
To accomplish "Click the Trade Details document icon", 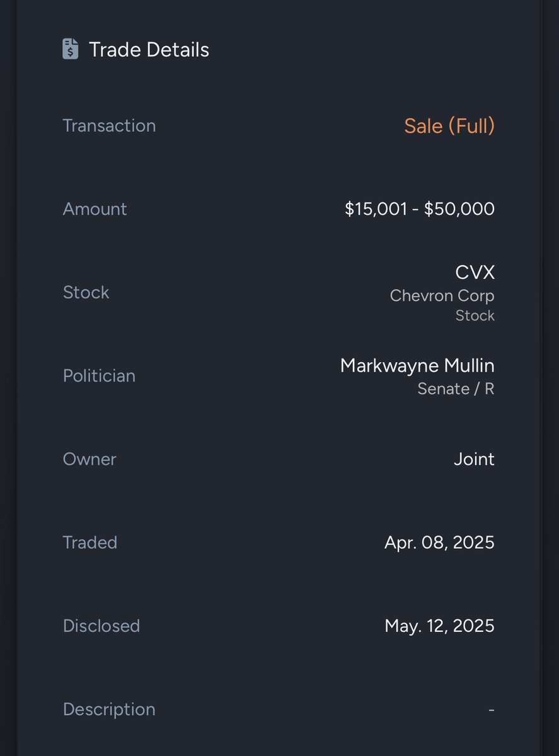I will coord(71,49).
